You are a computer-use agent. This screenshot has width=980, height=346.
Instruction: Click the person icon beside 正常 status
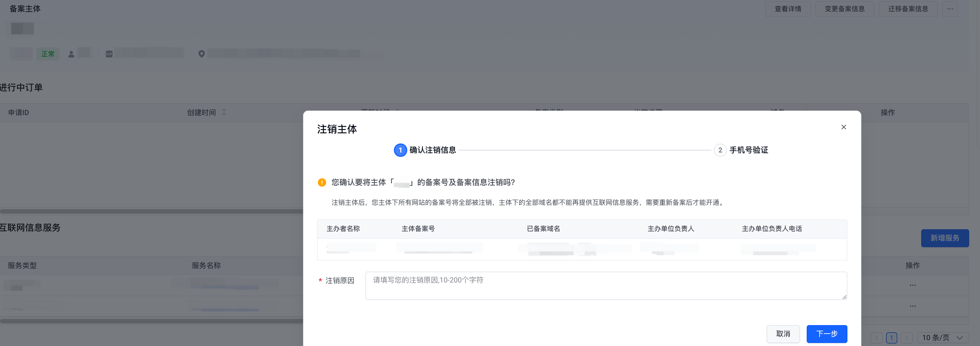pos(71,54)
